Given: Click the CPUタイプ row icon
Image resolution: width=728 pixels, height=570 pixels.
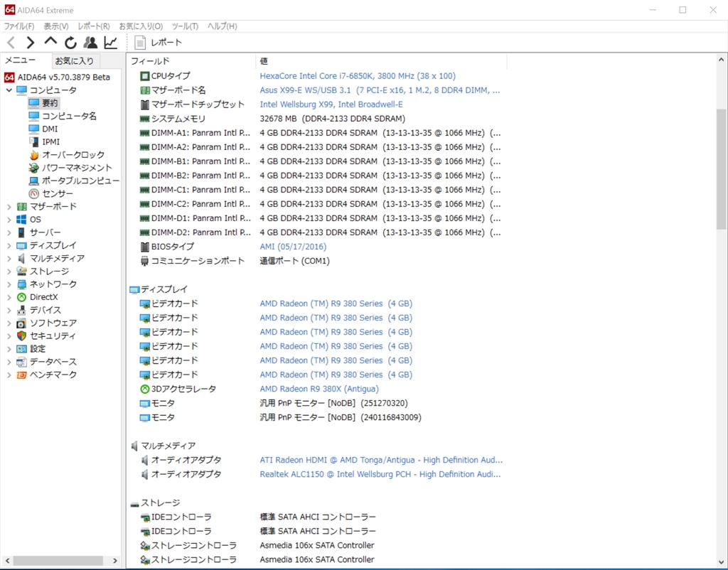Looking at the screenshot, I should click(x=145, y=75).
